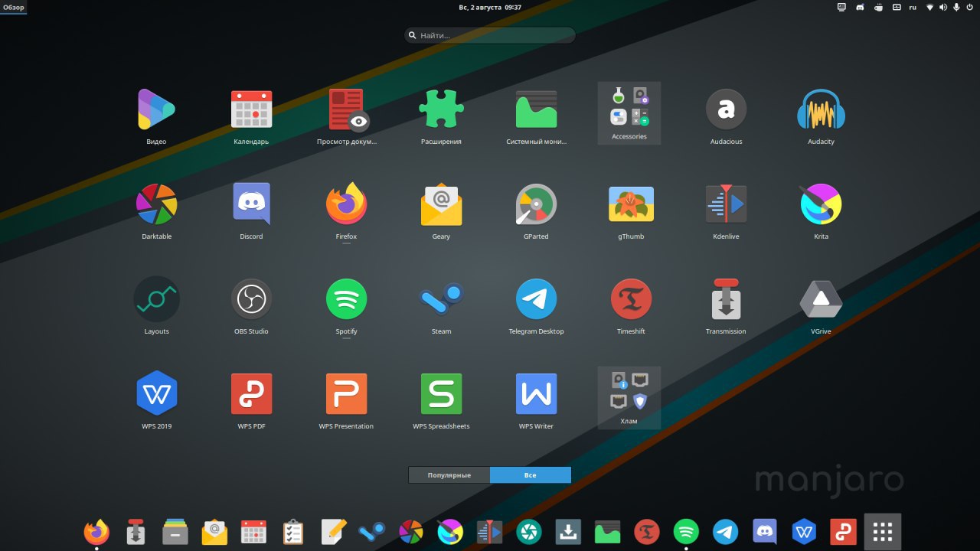Open the Wi-Fi network status icon

click(930, 7)
